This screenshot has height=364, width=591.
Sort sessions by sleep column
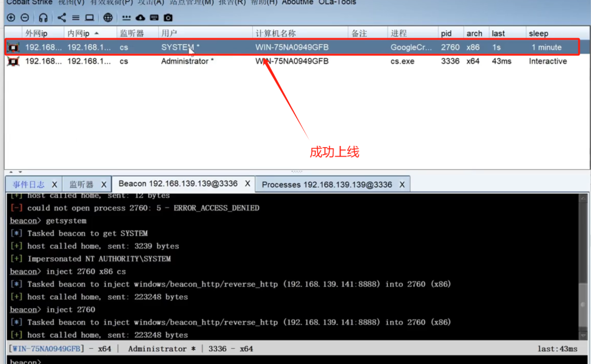pos(557,33)
